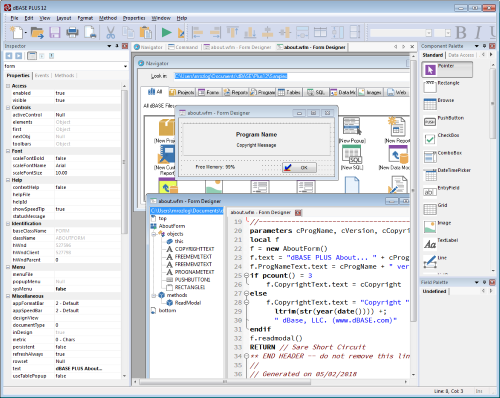Select the DateTimePicker component
Viewport: 500px width, 398px height.
click(x=447, y=174)
